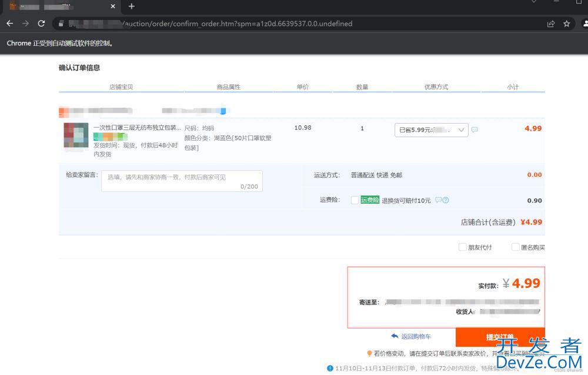The height and width of the screenshot is (375, 588).
Task: Click 店铺宝贝 column header
Action: [121, 87]
